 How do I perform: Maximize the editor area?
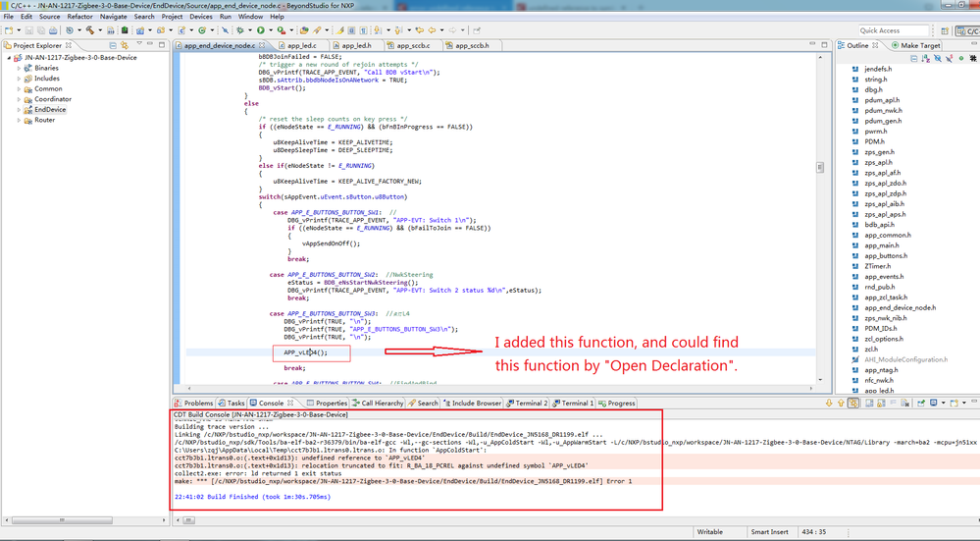tap(824, 44)
